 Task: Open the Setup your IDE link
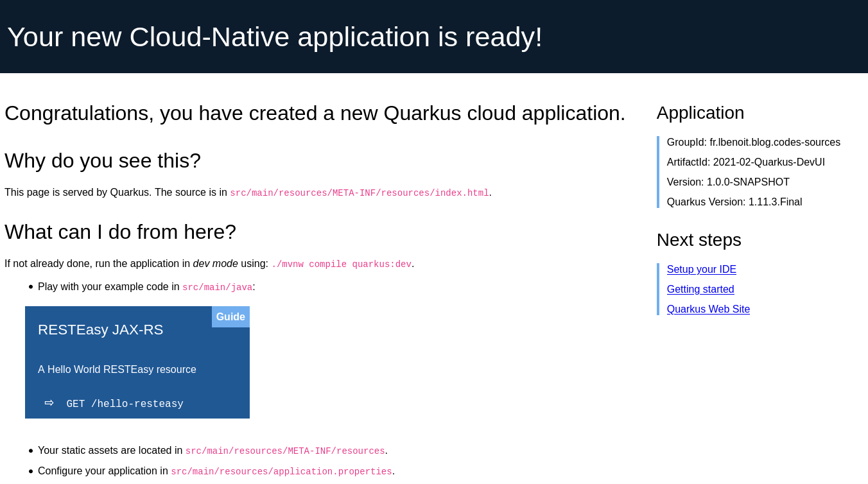click(701, 270)
